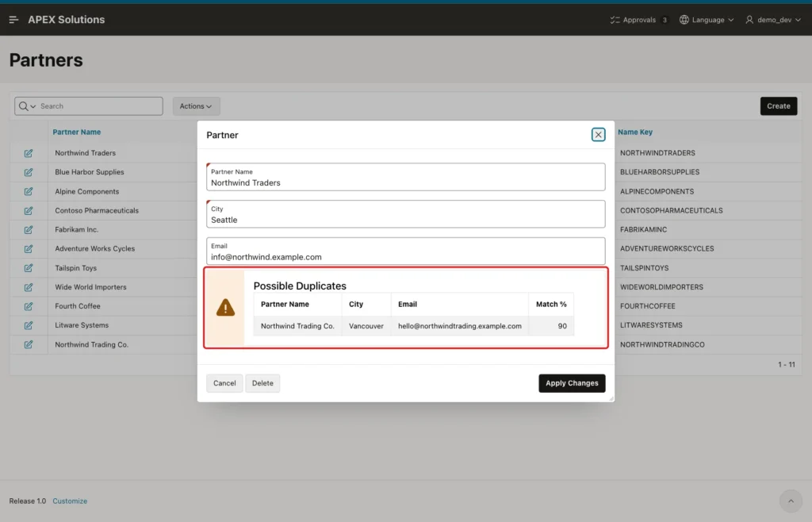The width and height of the screenshot is (812, 522).
Task: Edit the Blue Harbor Supplies row
Action: tap(29, 172)
